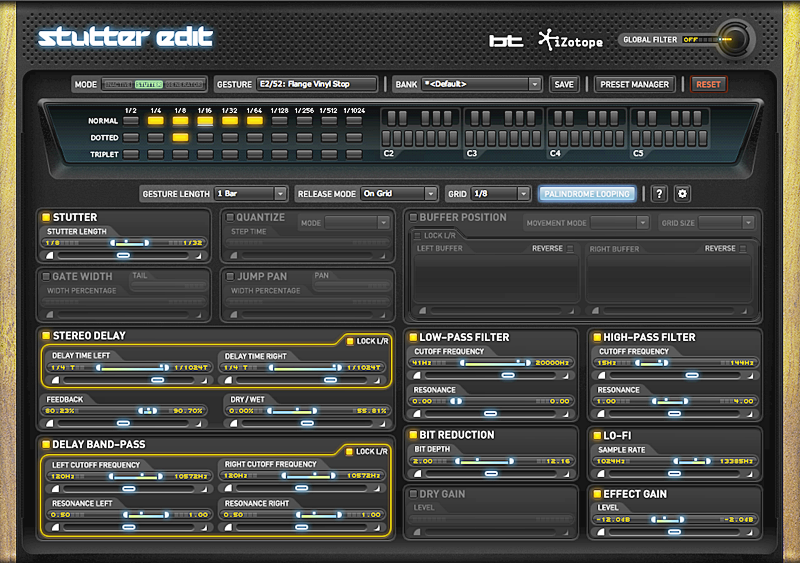
Task: Click the Normal 1/128 grid cell
Action: [280, 121]
